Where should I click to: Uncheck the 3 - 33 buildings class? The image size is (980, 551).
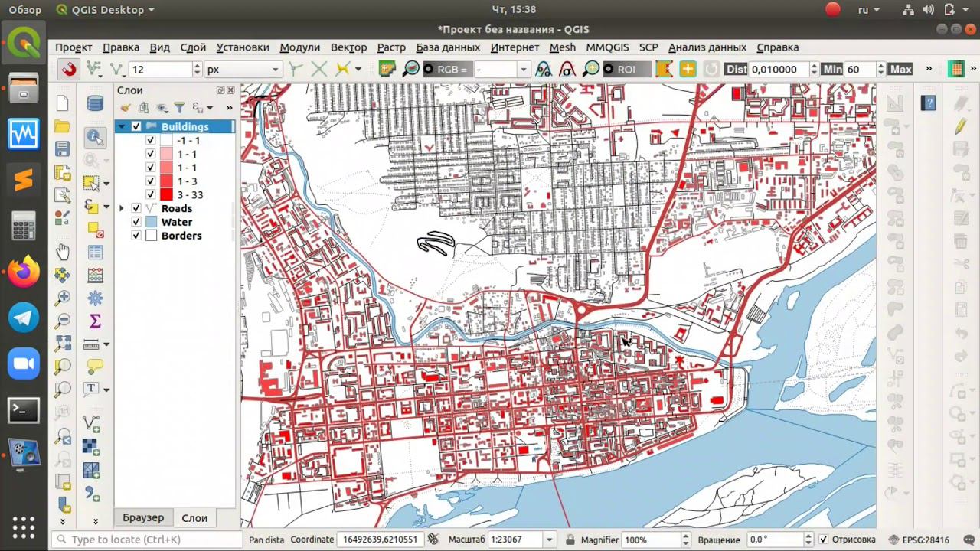point(150,195)
